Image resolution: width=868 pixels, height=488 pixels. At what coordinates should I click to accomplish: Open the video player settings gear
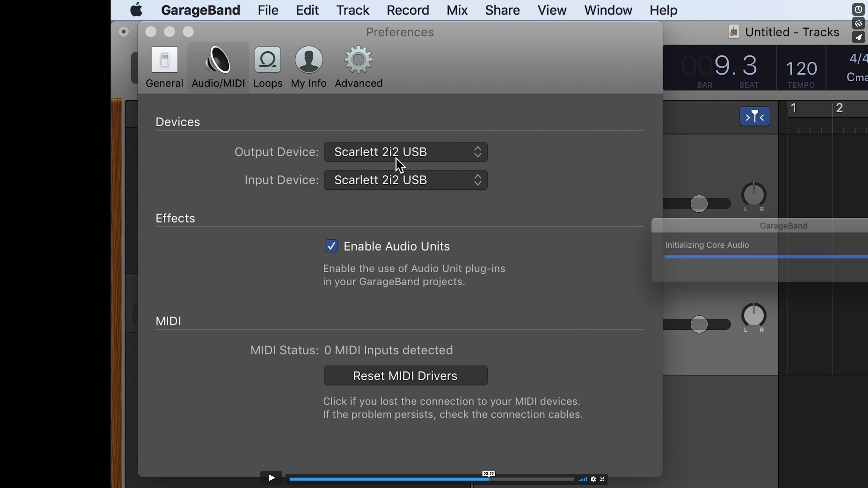click(593, 479)
